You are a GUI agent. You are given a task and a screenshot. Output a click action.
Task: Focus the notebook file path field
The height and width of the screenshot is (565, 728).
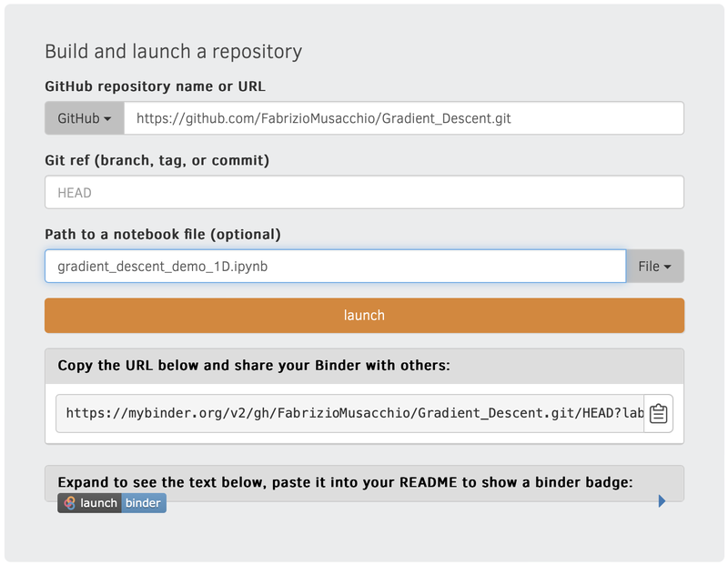[335, 266]
